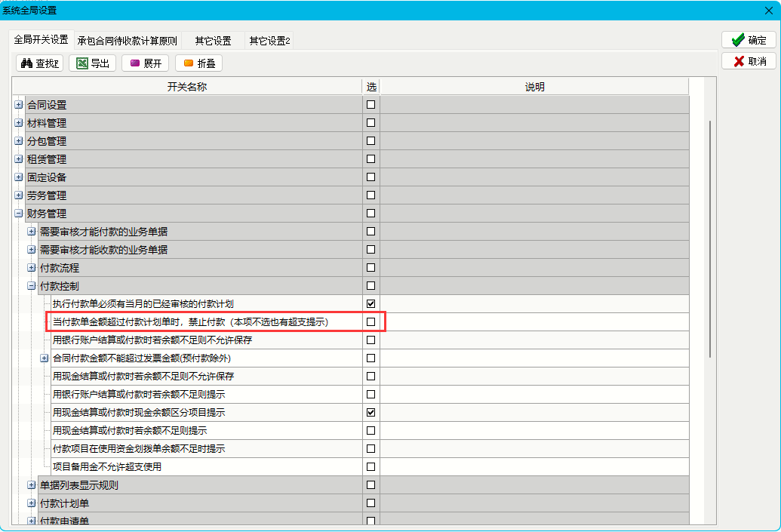This screenshot has width=781, height=532.
Task: Click the red X 取消 icon
Action: 737,61
